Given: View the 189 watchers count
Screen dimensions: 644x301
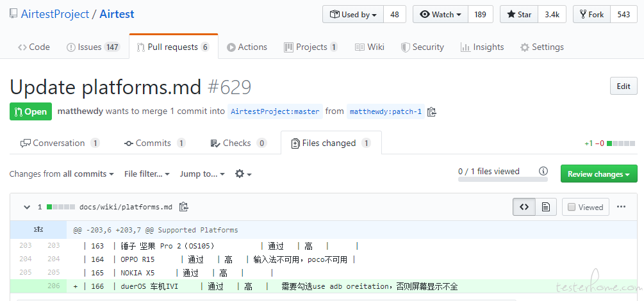Looking at the screenshot, I should 481,14.
